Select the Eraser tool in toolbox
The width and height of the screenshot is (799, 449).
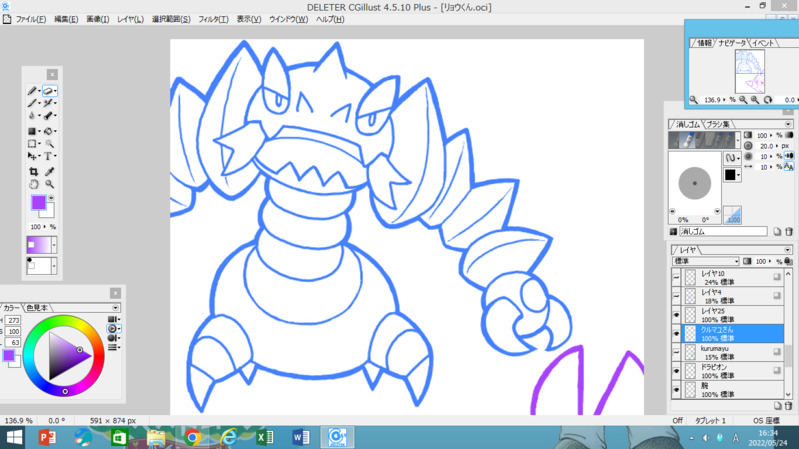coord(48,91)
